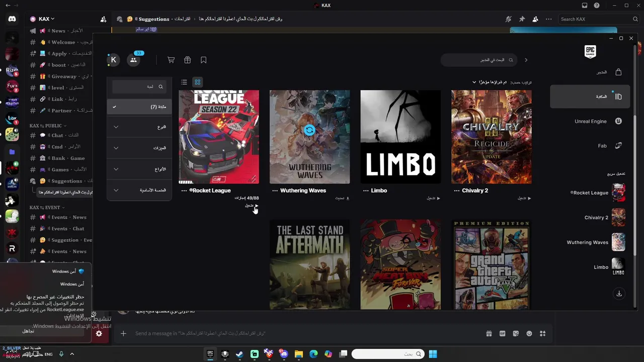Click the downloads icon in Epic sidebar

(x=619, y=294)
